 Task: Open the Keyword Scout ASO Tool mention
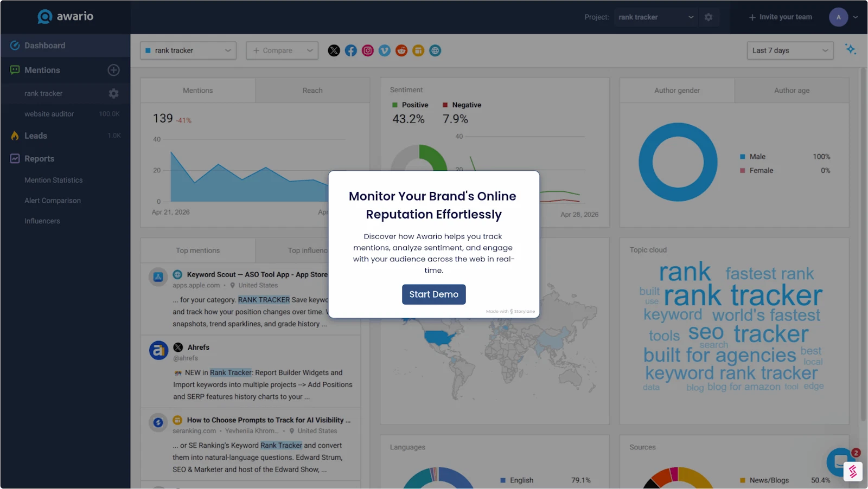[x=257, y=275]
